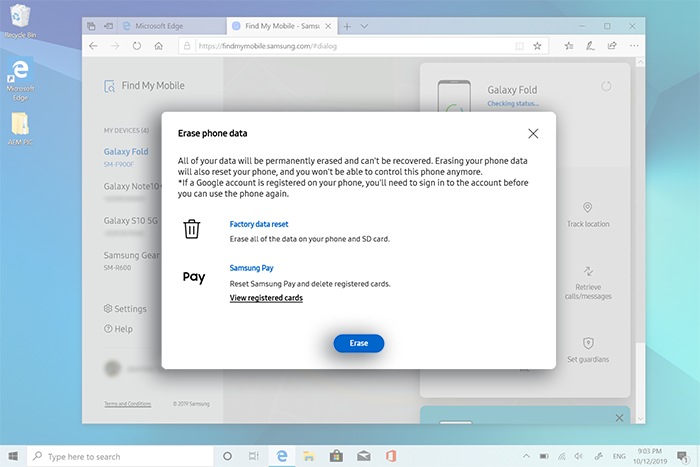Click the set tabs aside icon

(x=108, y=26)
